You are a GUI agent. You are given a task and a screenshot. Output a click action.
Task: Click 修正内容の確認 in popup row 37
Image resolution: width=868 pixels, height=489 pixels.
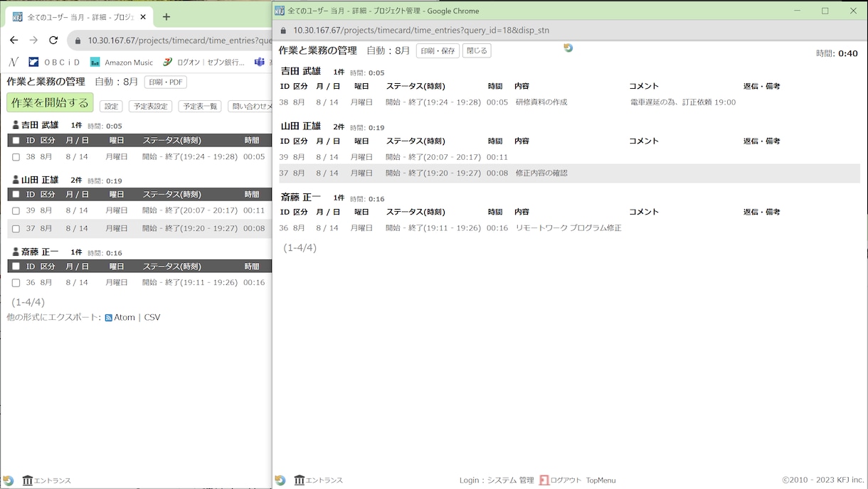click(x=541, y=173)
